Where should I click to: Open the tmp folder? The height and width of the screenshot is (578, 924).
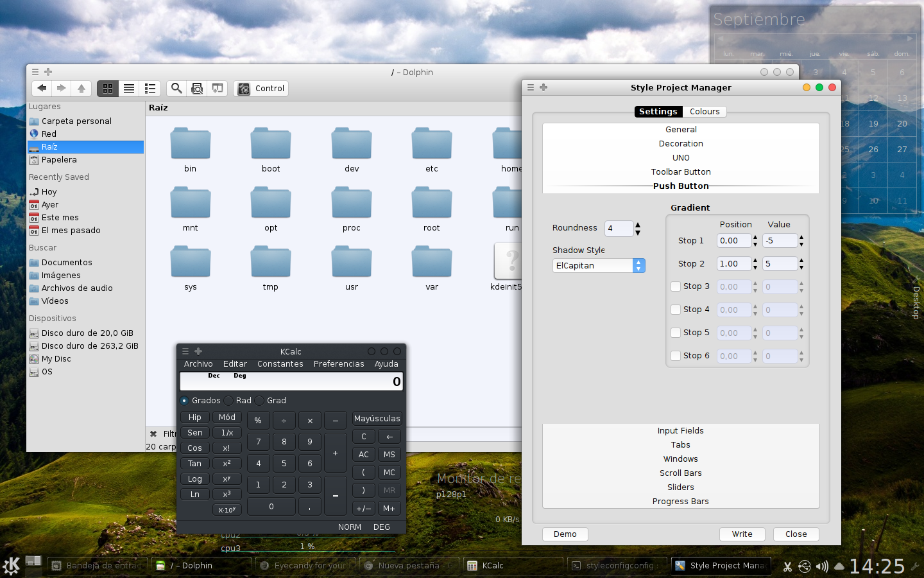271,268
